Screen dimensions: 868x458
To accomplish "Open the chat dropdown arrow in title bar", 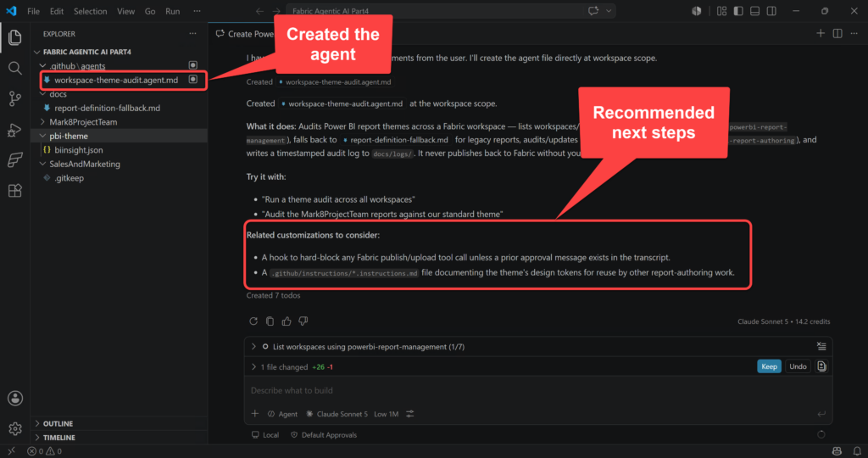I will [609, 11].
